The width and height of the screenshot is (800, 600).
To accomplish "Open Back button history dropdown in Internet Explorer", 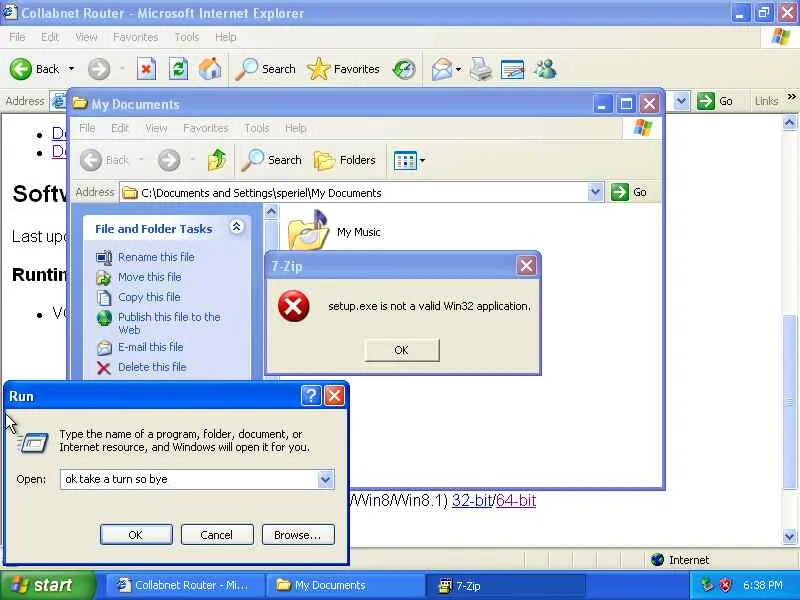I will (71, 69).
